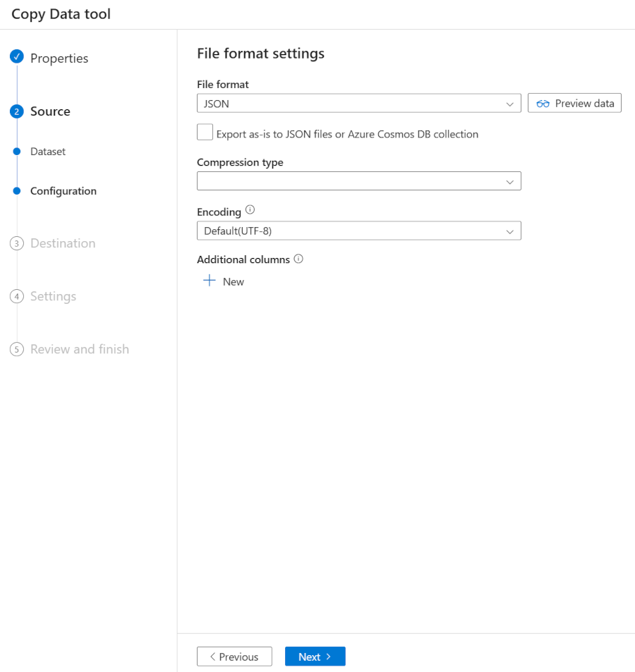Click the Source step number icon

17,111
